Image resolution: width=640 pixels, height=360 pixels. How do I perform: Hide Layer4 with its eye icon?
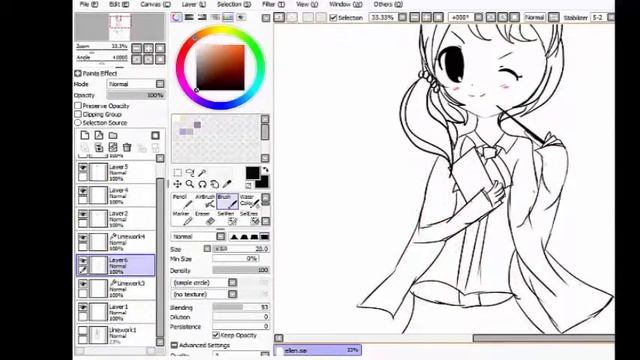[83, 191]
